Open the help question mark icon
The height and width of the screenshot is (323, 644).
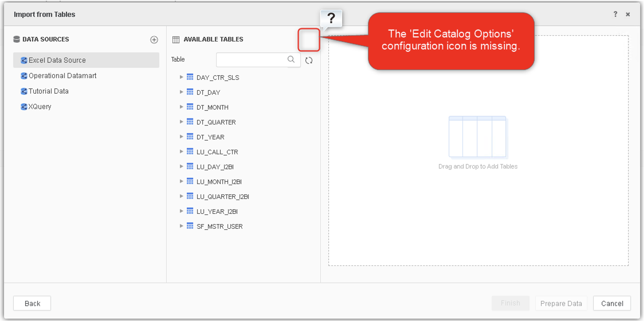coord(615,14)
